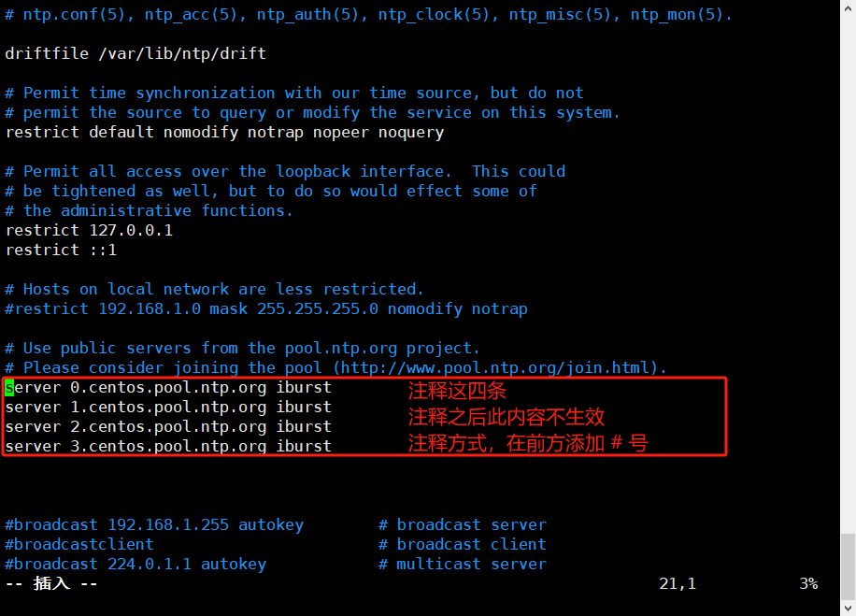This screenshot has height=616, width=856.
Task: Click the red '注释这四条' annotation text
Action: [458, 392]
